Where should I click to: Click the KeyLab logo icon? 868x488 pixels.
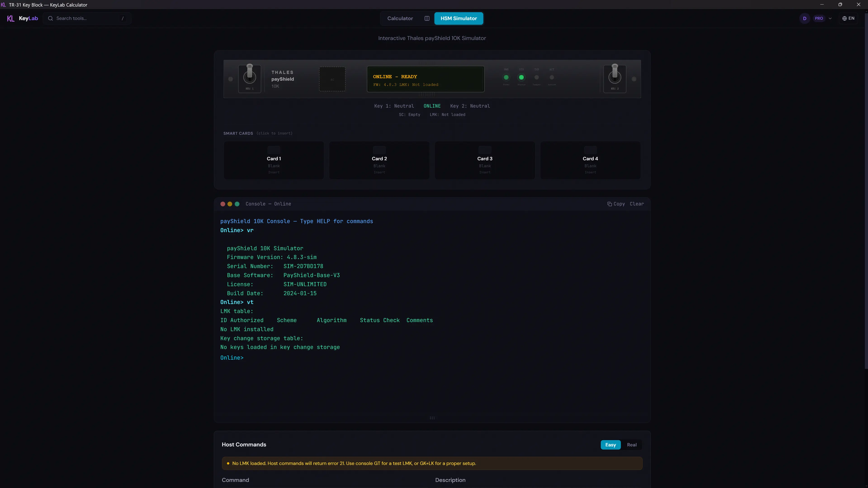(x=11, y=18)
